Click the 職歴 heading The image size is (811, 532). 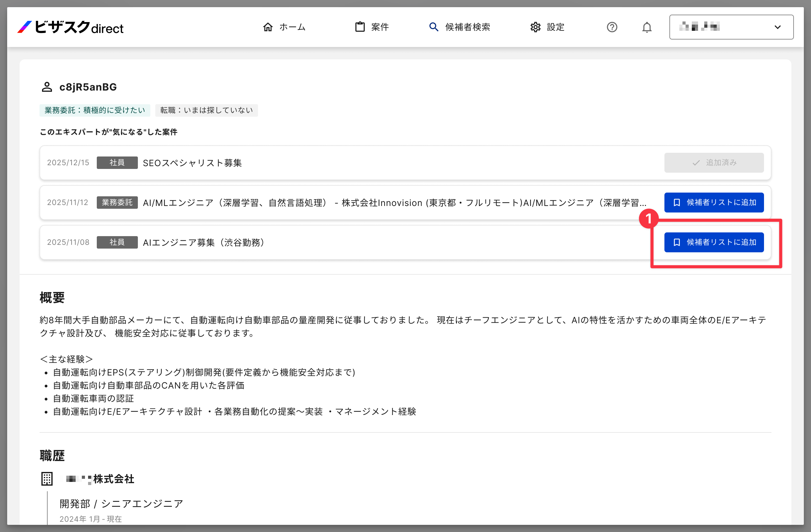point(52,455)
